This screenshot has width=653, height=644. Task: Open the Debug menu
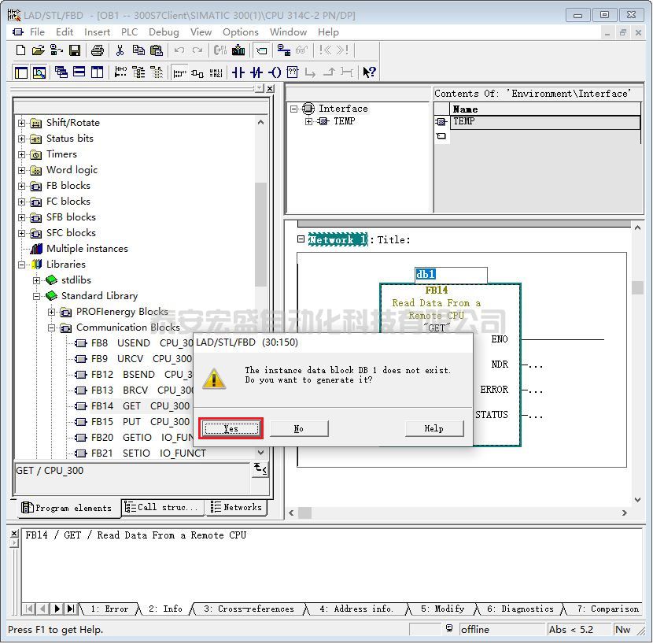tap(164, 32)
